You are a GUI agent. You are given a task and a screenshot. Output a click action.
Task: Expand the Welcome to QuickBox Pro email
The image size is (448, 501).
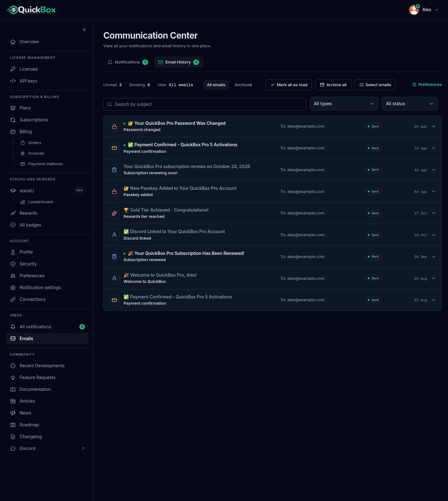434,278
